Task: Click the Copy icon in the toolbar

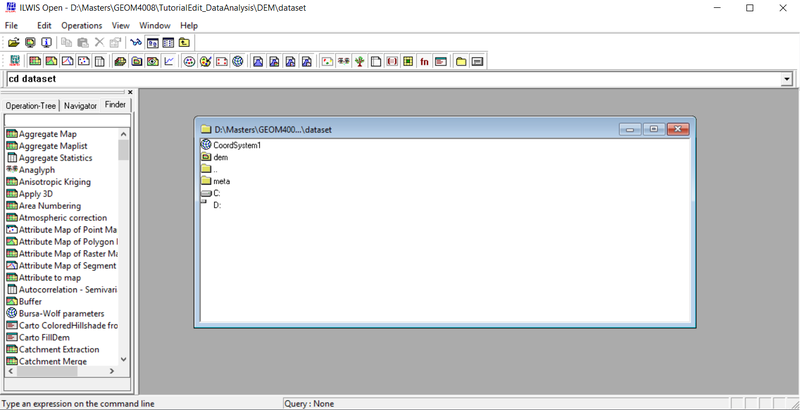Action: tap(66, 43)
